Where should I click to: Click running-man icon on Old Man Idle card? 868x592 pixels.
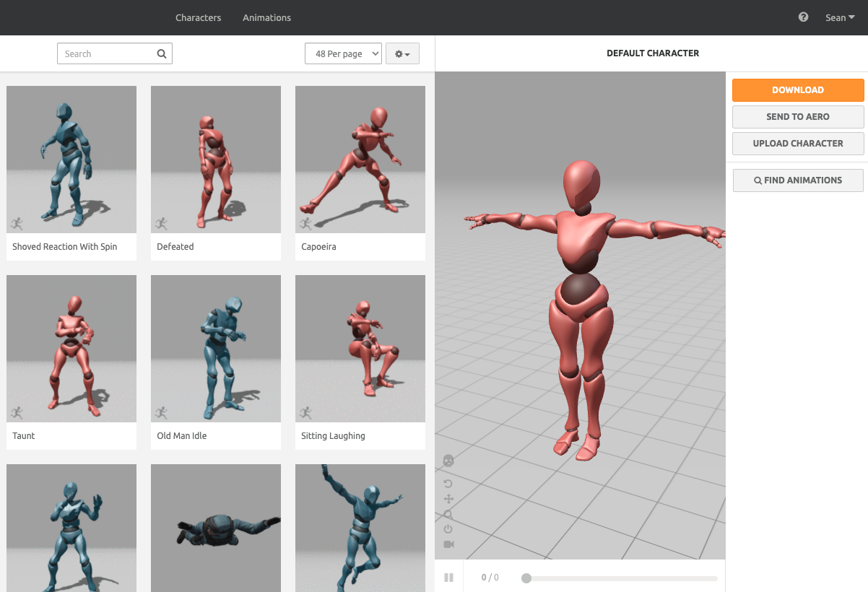point(161,413)
